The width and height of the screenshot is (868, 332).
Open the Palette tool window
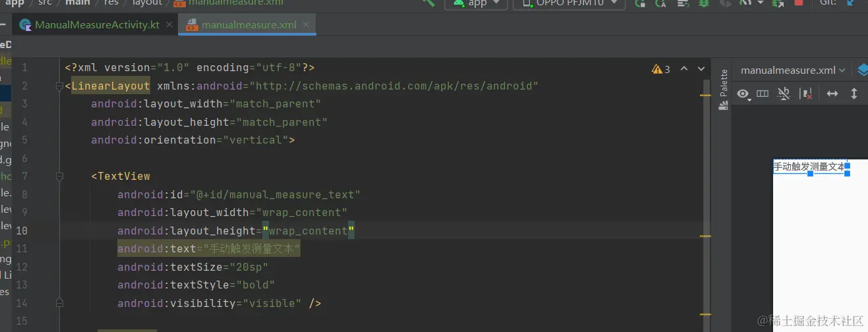(723, 89)
